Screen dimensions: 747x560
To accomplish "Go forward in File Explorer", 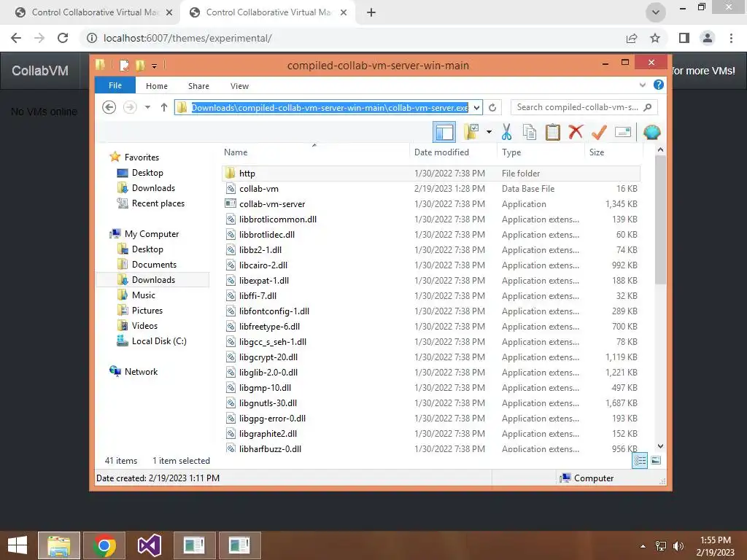I will point(130,107).
